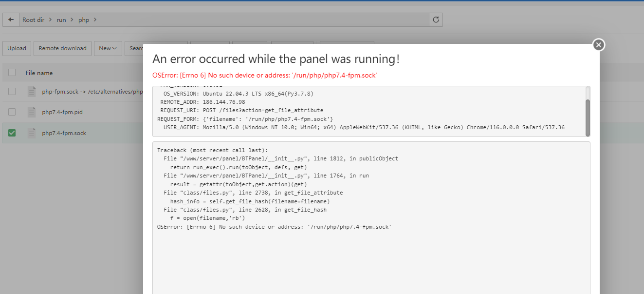Click the php7.4-fpm.sock file icon
Screen dimensions: 644x294
pos(32,133)
